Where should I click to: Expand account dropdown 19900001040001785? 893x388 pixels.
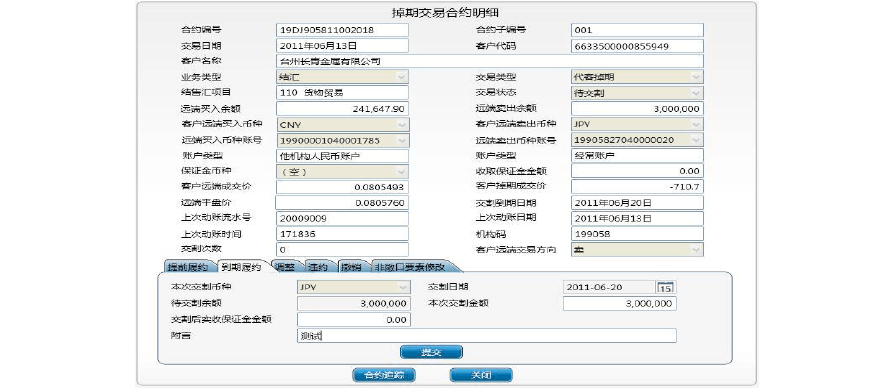click(x=342, y=140)
